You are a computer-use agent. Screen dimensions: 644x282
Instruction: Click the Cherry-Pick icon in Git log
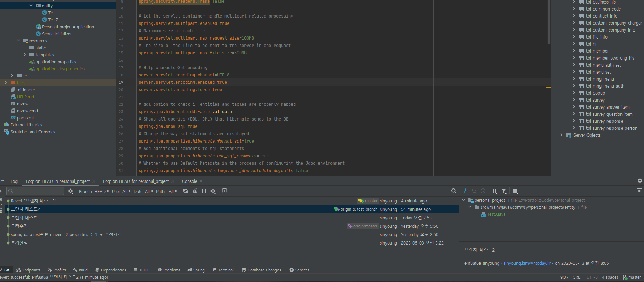(x=195, y=191)
